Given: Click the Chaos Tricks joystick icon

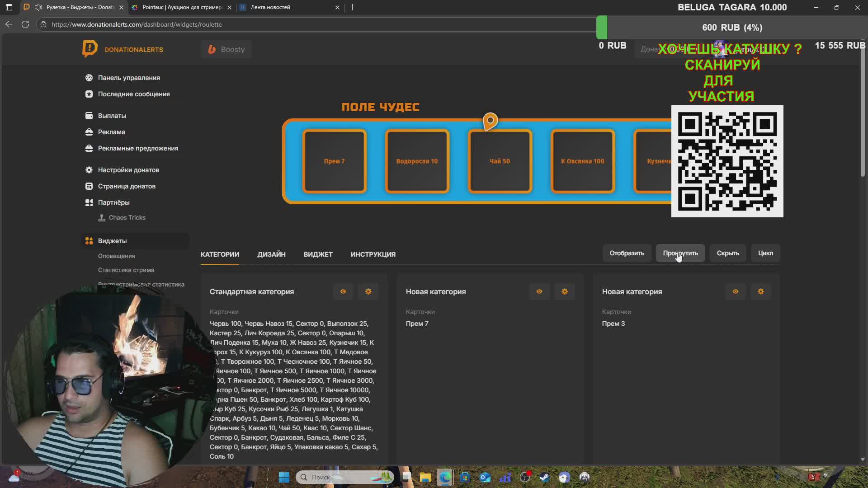Looking at the screenshot, I should 102,217.
